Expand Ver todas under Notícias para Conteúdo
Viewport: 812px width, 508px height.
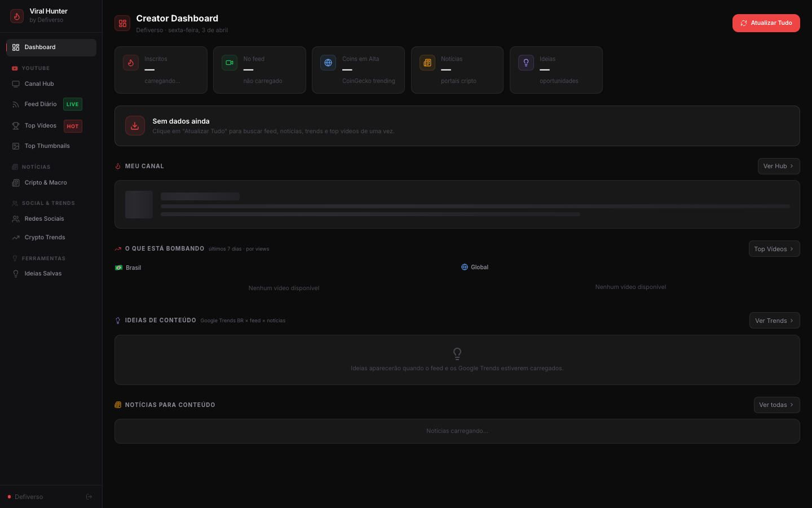click(x=776, y=405)
